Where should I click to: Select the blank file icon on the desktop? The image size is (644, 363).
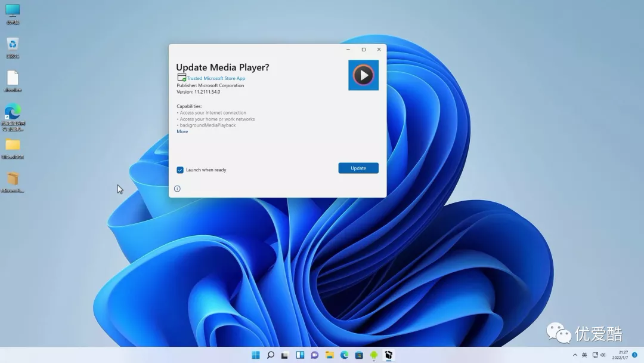[x=13, y=81]
